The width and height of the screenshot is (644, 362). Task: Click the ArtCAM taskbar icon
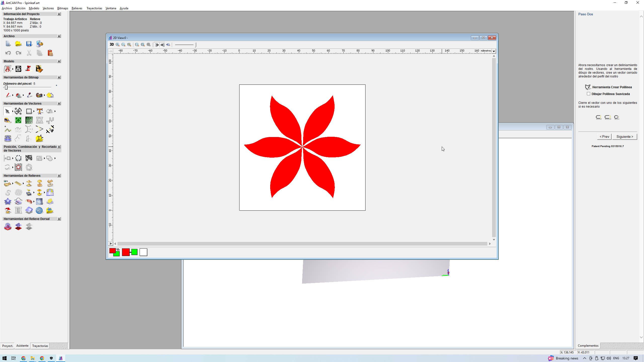[61, 358]
